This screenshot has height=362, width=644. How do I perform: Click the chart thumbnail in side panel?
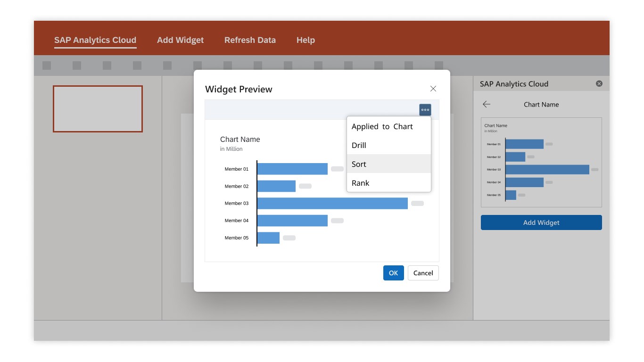tap(541, 162)
